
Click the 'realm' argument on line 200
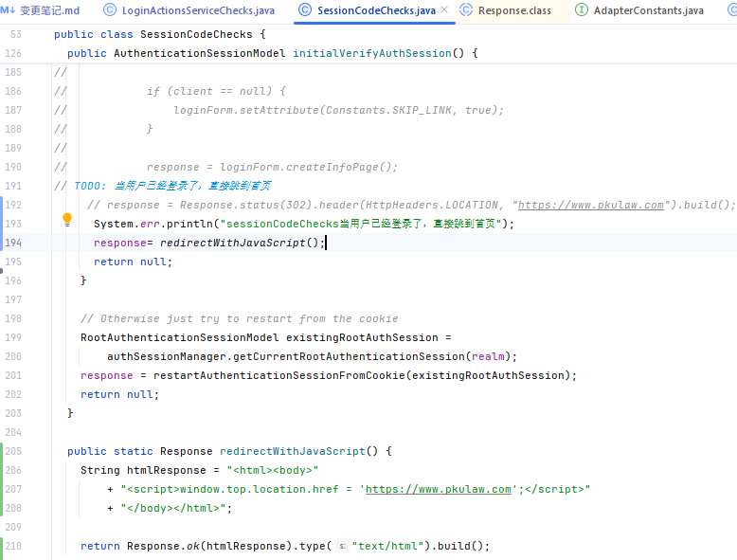[x=488, y=356]
